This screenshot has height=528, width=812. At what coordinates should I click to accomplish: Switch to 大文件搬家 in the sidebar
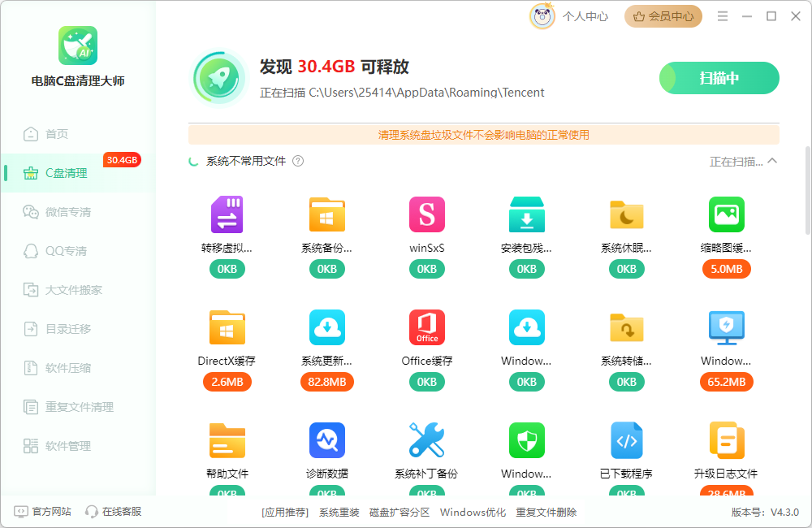point(78,290)
